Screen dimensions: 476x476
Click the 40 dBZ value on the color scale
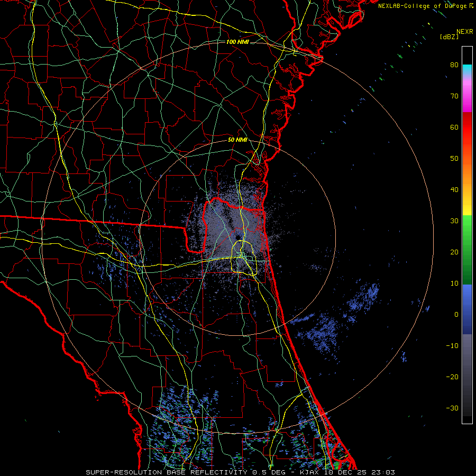[454, 190]
